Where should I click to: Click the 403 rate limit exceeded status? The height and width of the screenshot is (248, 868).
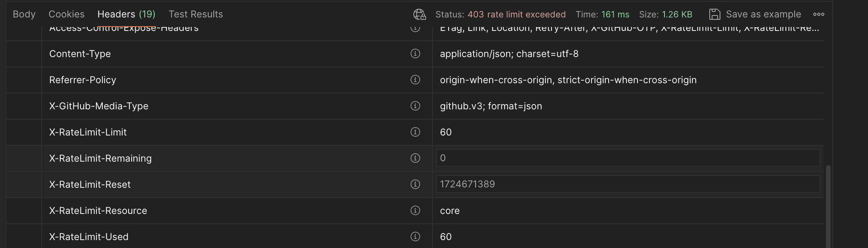516,14
